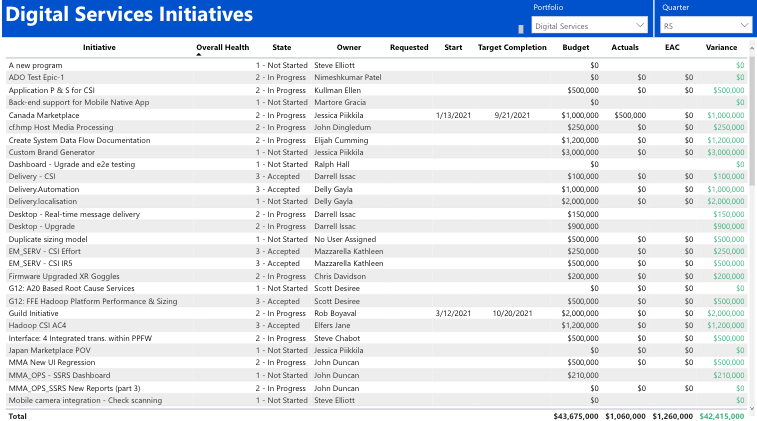Select 'Hadoop CSI AC4' row

click(377, 325)
